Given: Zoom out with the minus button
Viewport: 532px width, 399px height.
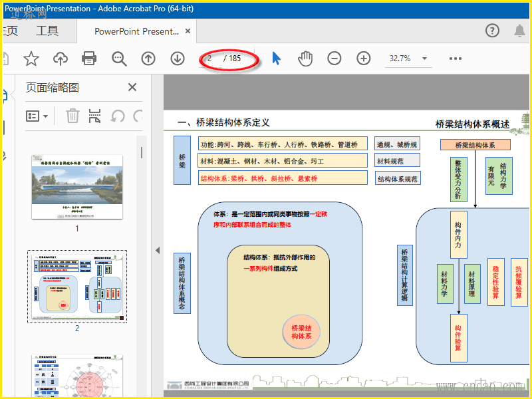Looking at the screenshot, I should click(x=334, y=59).
